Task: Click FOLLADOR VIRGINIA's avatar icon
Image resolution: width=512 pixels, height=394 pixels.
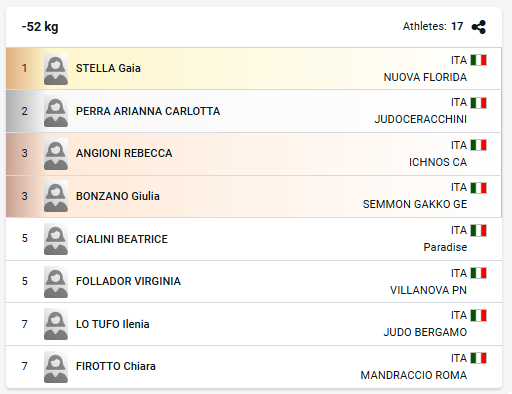Action: coord(56,282)
